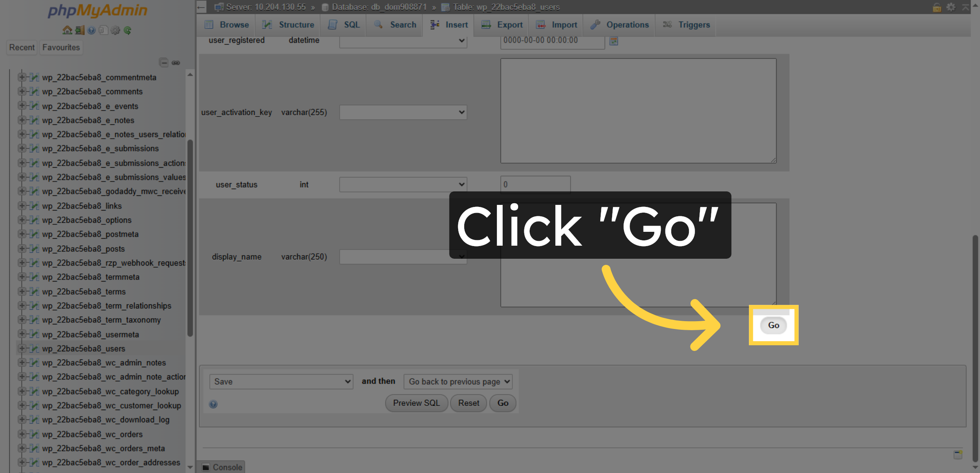
Task: Open wp_22bac5eba8_usermeta table in tree
Action: (90, 335)
